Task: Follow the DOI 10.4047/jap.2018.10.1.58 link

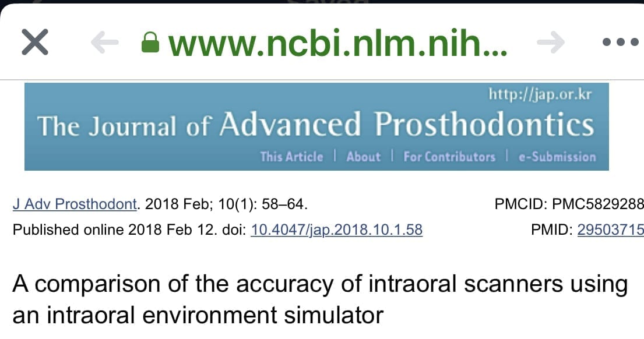Action: coord(336,230)
